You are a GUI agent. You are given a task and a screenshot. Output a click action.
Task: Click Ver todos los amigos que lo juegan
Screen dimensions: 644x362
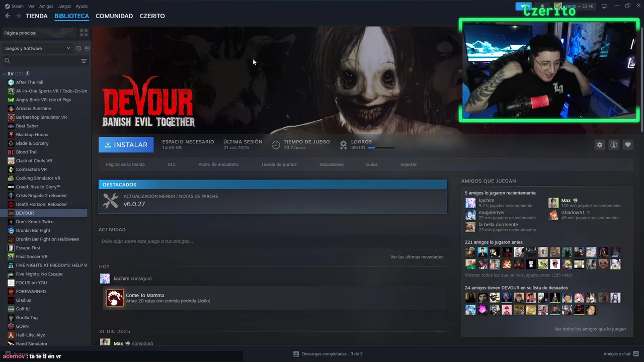tap(590, 329)
